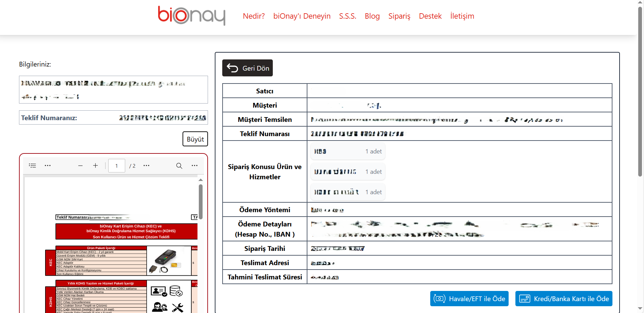Open the Nedir? menu item
644x313 pixels.
point(253,16)
